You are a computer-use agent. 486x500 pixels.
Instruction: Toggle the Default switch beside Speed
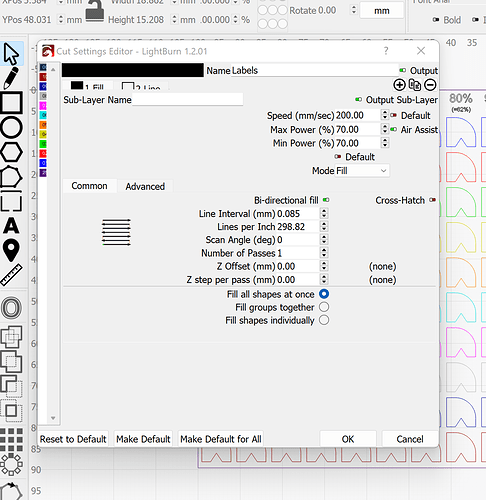point(394,115)
